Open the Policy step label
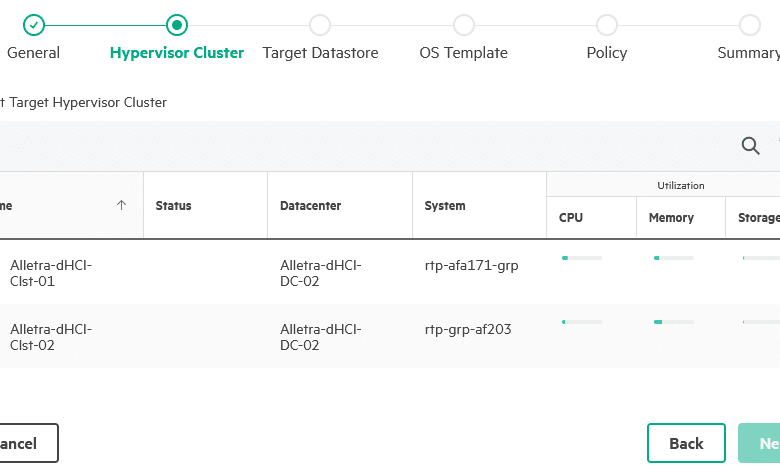The image size is (780, 472). pyautogui.click(x=607, y=53)
